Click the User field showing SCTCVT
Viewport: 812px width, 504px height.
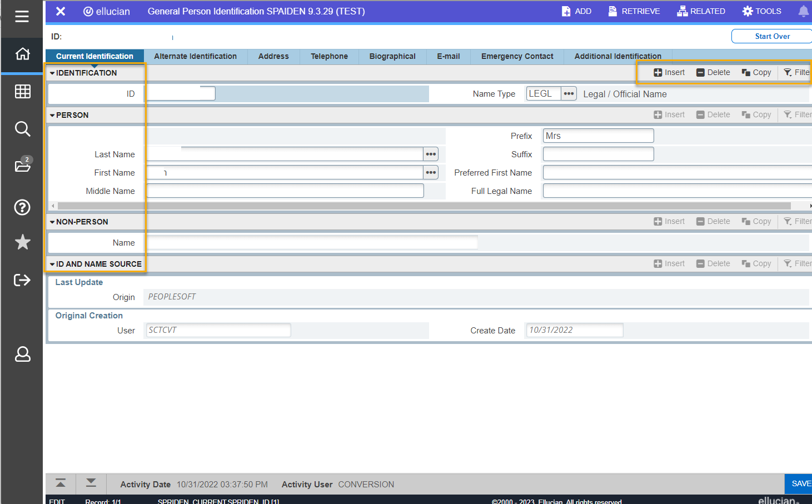(x=218, y=330)
